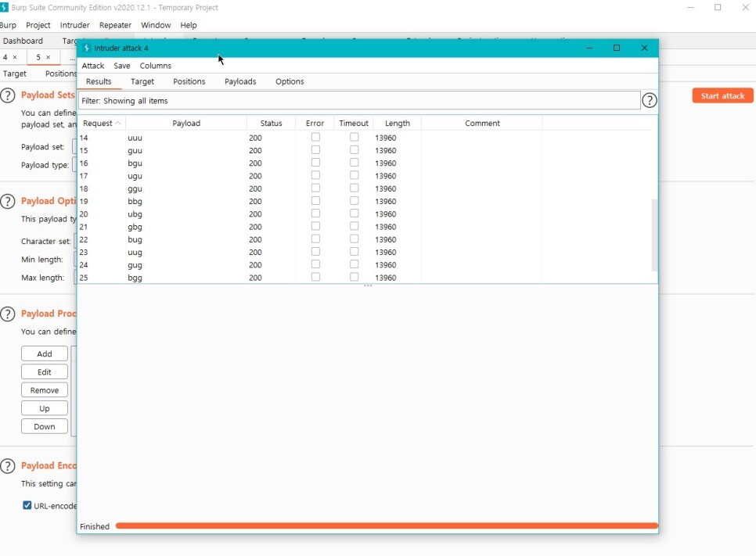
Task: Open the Window menu in Burp Suite
Action: (156, 25)
